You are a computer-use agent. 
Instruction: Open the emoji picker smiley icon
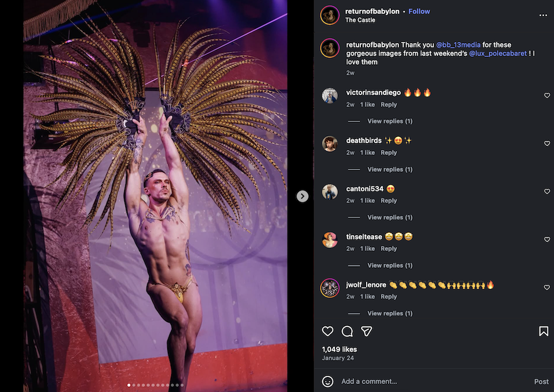(x=328, y=381)
